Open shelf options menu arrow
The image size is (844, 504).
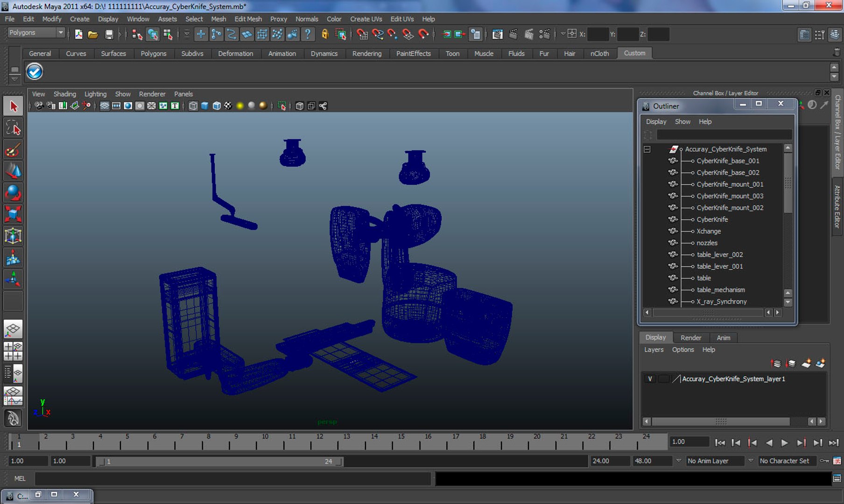pos(14,78)
